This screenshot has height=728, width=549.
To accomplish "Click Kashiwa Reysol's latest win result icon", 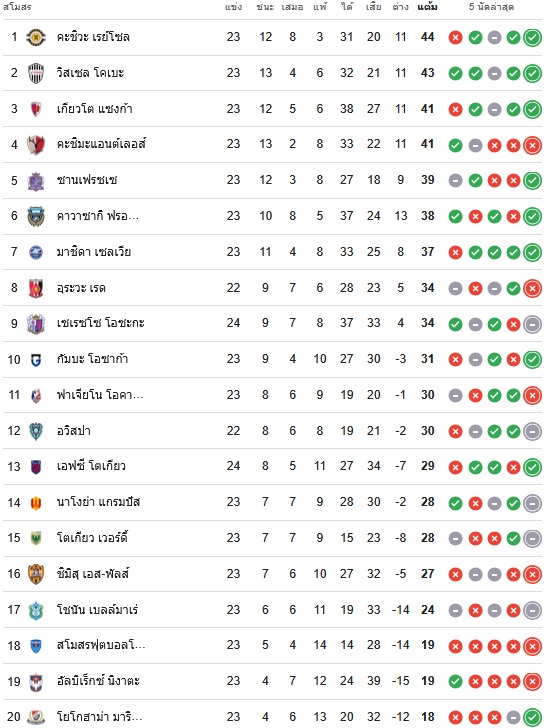I will pos(532,38).
